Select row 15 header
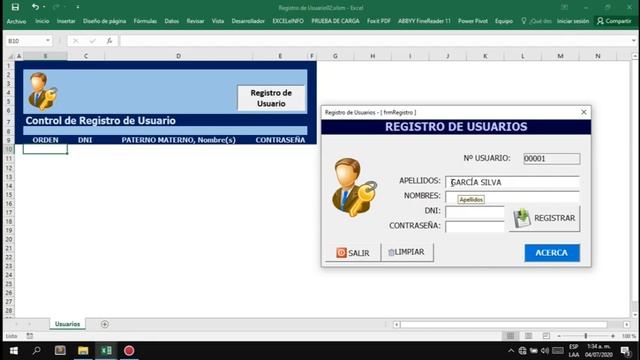 9,195
